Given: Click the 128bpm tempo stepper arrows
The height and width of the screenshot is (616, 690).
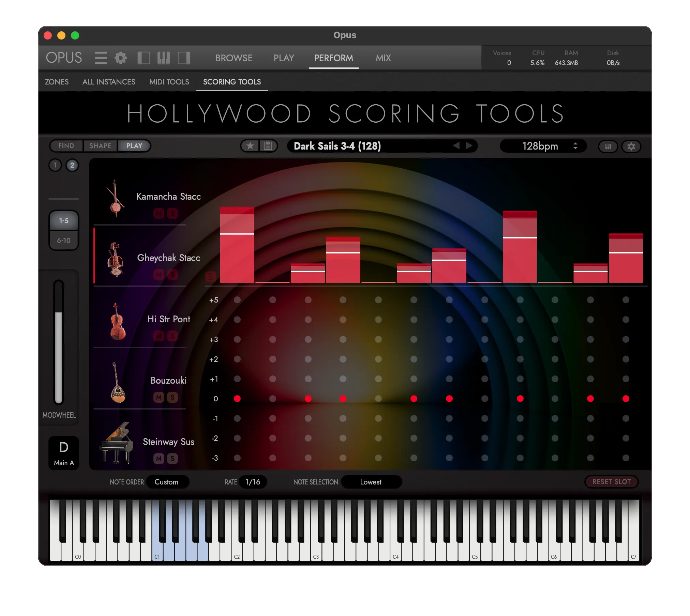Looking at the screenshot, I should coord(575,146).
